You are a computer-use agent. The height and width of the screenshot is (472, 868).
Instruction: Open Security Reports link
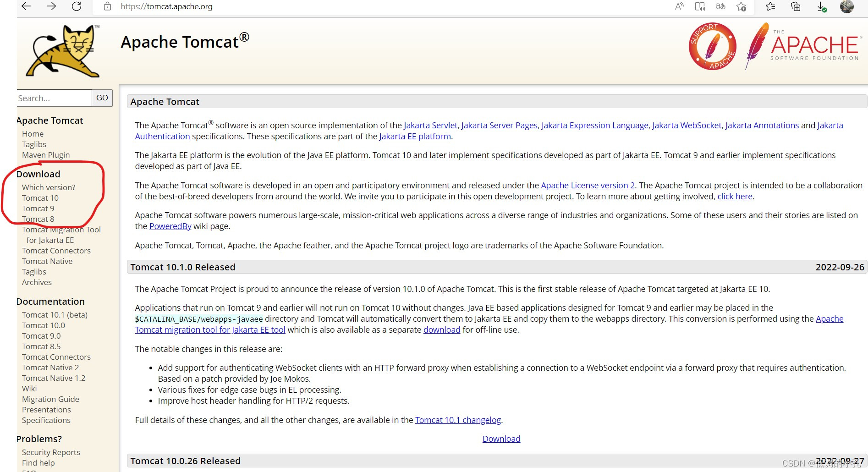[51, 452]
